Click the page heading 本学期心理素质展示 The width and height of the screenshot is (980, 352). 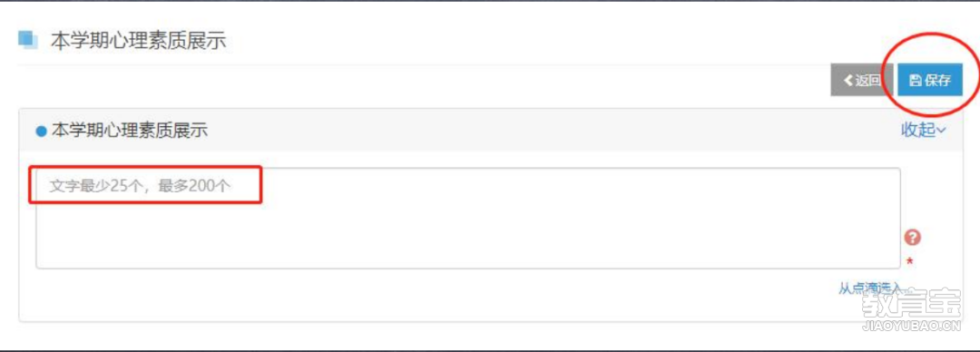(138, 41)
